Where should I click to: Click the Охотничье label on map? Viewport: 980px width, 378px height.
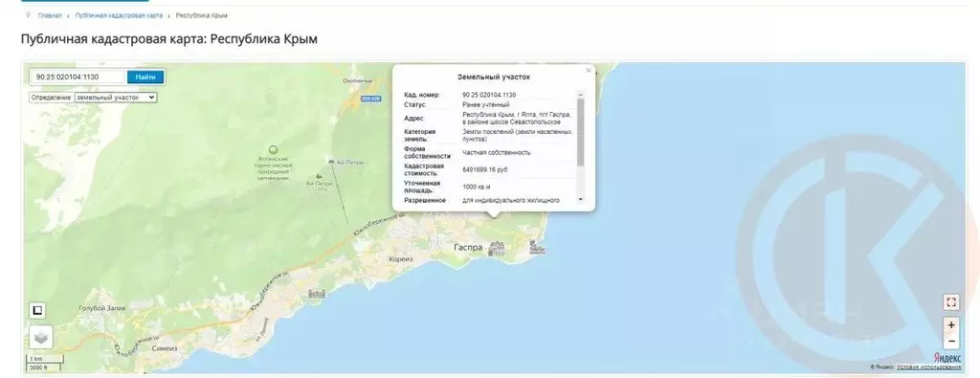(x=358, y=80)
